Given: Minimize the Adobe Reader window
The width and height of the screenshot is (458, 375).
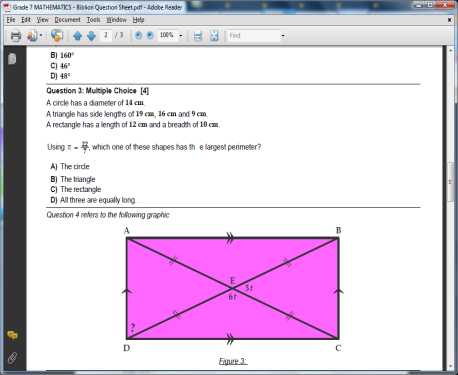Looking at the screenshot, I should pos(419,5).
